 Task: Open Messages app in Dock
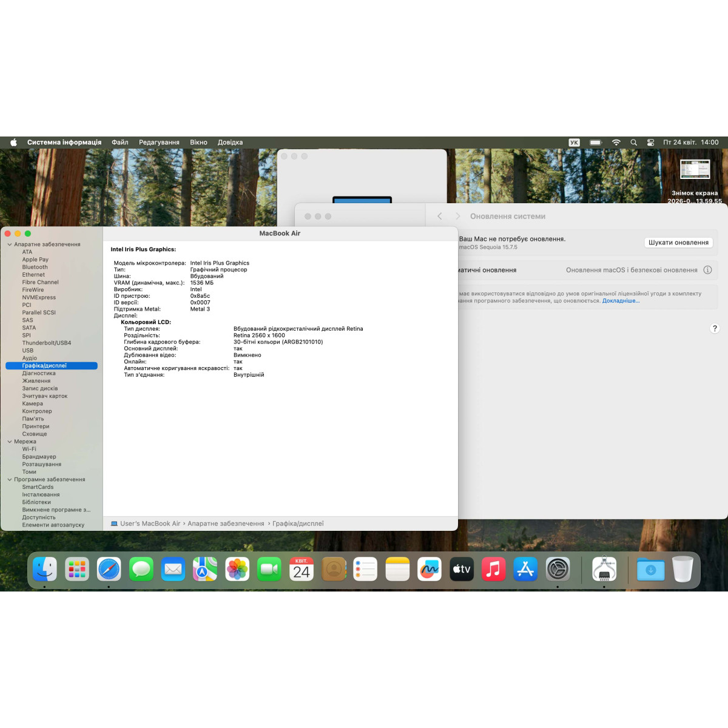tap(141, 569)
